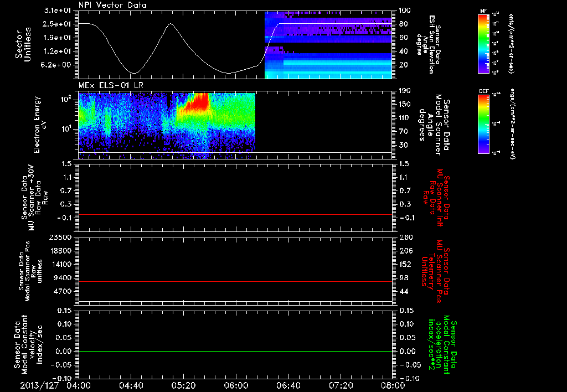Click the 'Electron Energy eV' axis label

[x=40, y=125]
